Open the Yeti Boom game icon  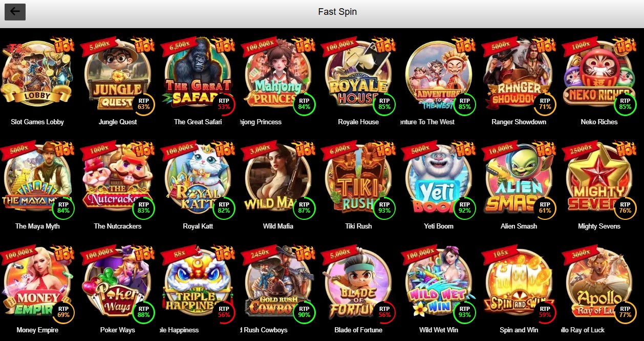pyautogui.click(x=439, y=179)
